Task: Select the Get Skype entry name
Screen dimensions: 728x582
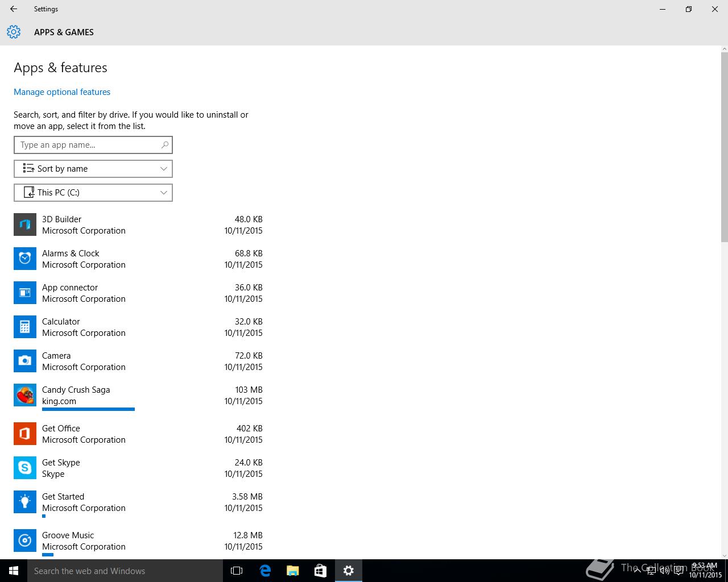Action: coord(61,463)
